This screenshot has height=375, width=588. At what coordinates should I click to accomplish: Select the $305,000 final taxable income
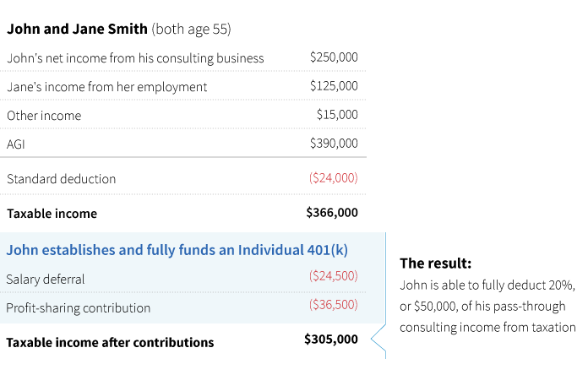331,340
